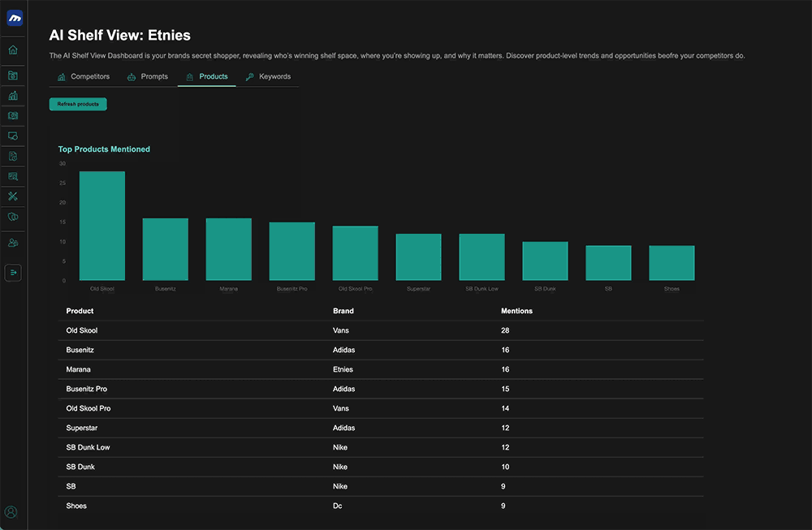Open the users icon in sidebar
812x530 pixels.
(13, 243)
